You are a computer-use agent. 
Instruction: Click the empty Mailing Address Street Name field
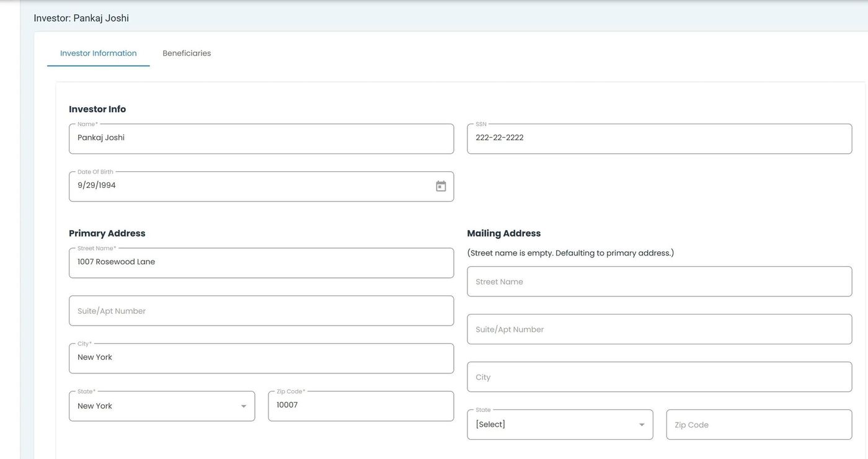659,282
